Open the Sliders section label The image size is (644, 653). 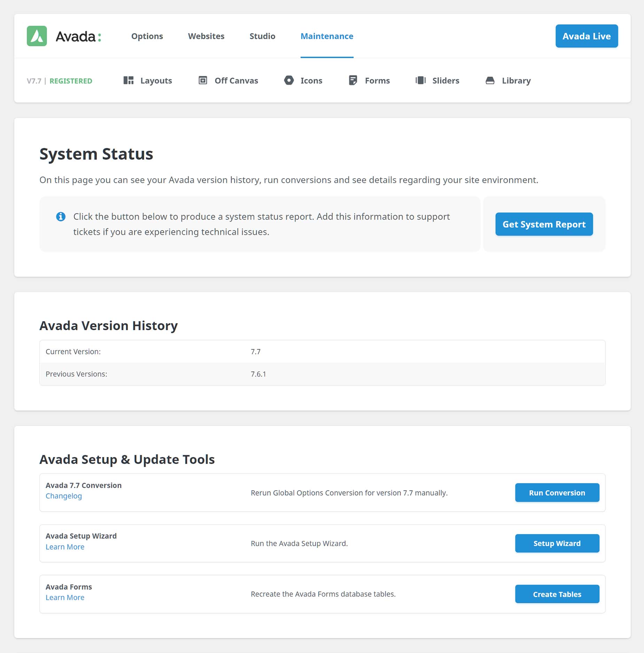coord(446,81)
